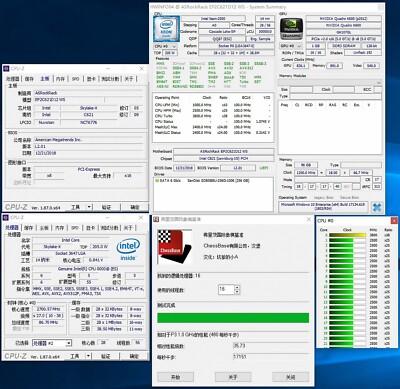This screenshot has height=389, width=400.
Task: Click the Socket 3647 LGA field
Action: [x=71, y=253]
